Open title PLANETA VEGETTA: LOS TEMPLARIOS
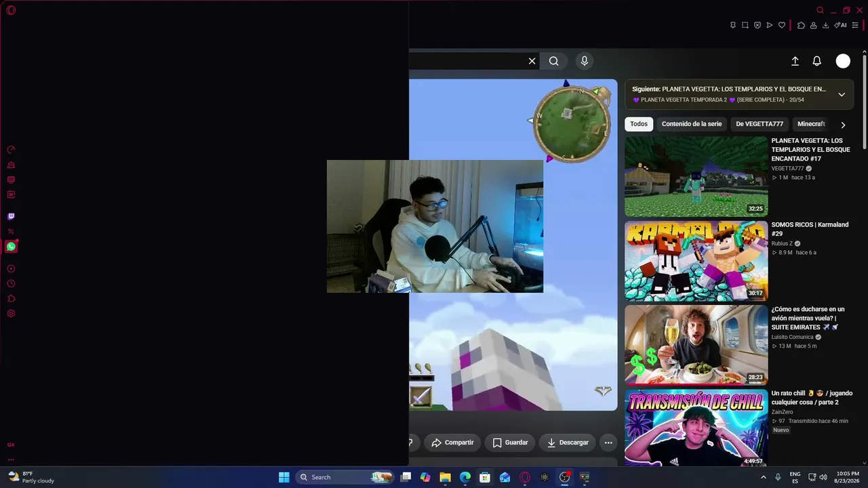 (x=810, y=150)
